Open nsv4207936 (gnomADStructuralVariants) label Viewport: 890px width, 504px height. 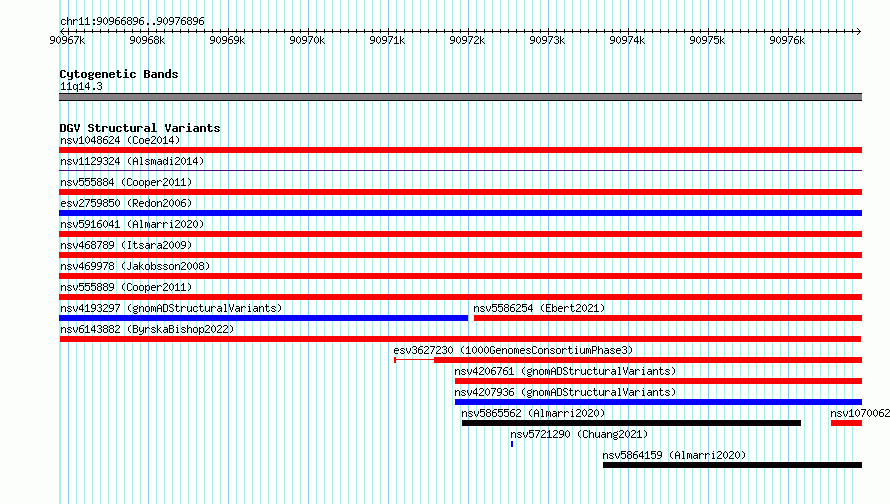tap(565, 392)
